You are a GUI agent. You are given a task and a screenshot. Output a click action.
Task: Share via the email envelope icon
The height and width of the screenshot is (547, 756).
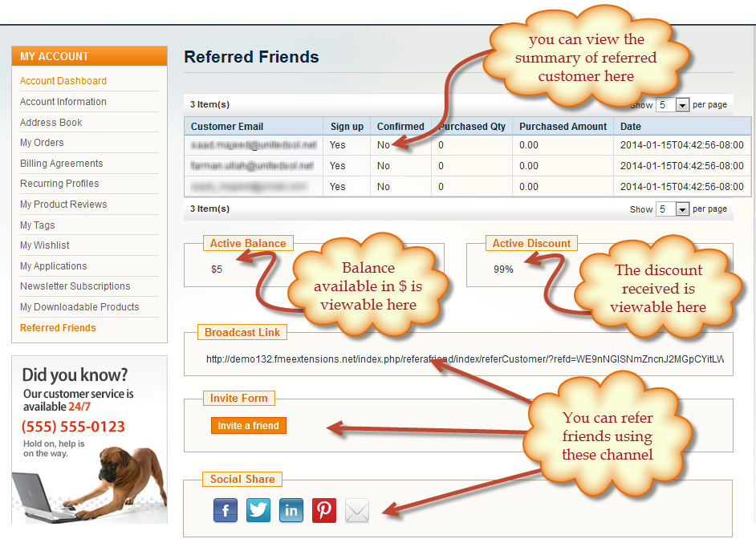point(357,510)
